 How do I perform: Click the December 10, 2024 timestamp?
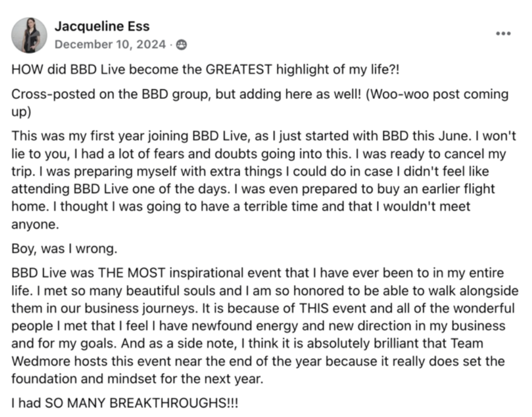click(x=110, y=45)
